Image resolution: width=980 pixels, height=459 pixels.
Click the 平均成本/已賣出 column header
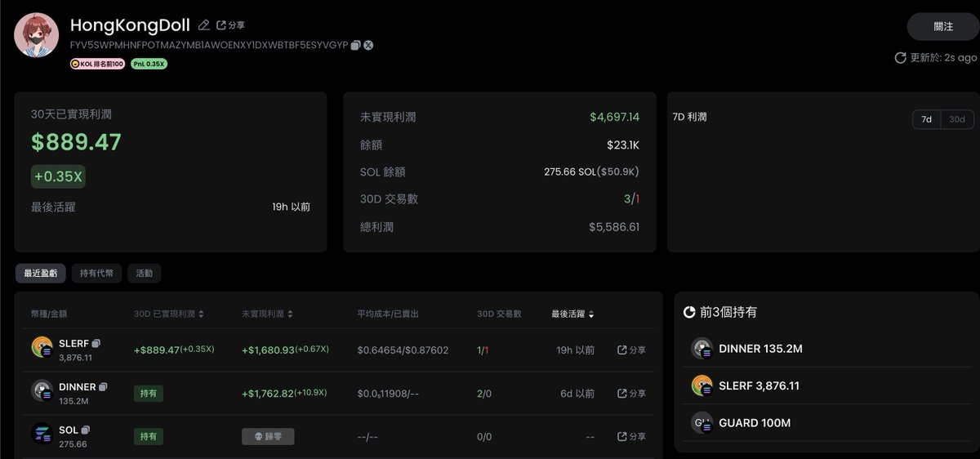(388, 314)
